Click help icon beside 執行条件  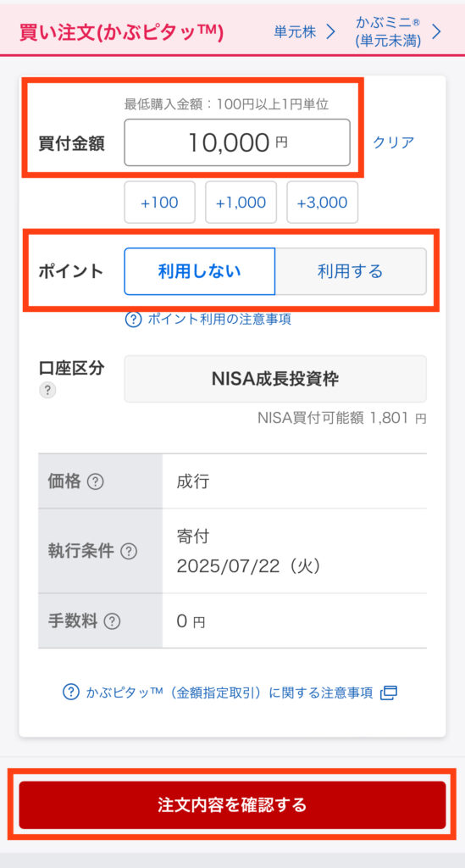pos(128,551)
